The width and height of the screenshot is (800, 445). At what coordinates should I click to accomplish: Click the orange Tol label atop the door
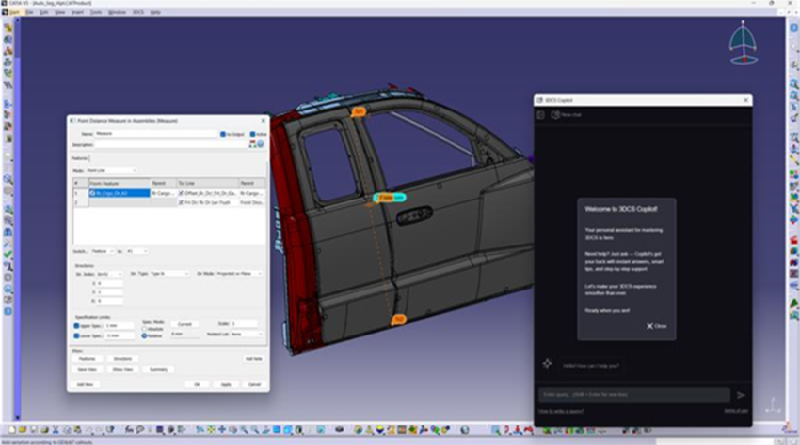click(359, 111)
